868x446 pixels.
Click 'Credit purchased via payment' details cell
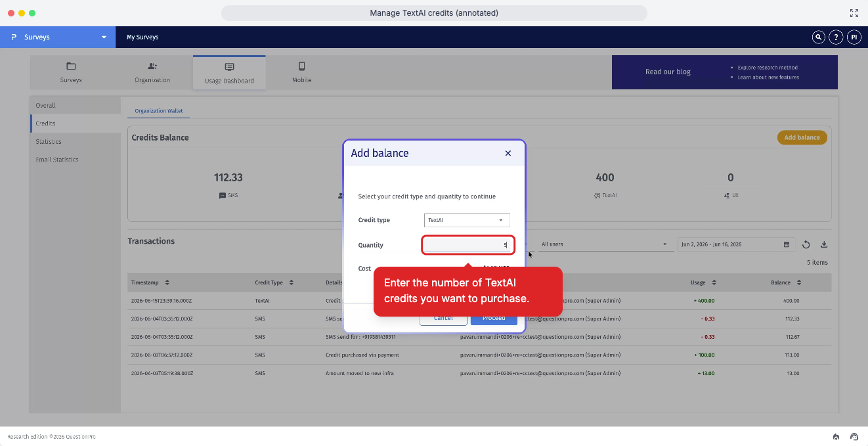(x=362, y=355)
